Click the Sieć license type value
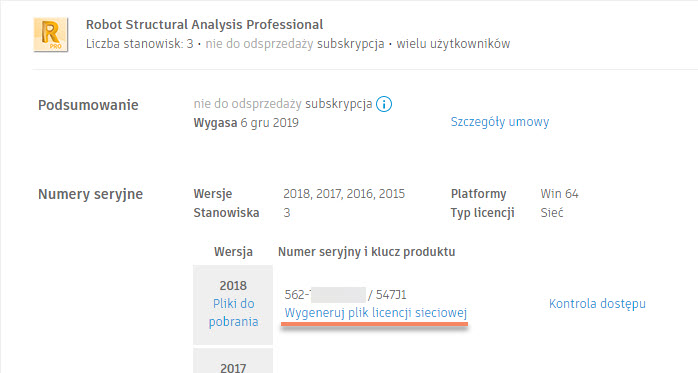The height and width of the screenshot is (373, 698). pyautogui.click(x=552, y=213)
